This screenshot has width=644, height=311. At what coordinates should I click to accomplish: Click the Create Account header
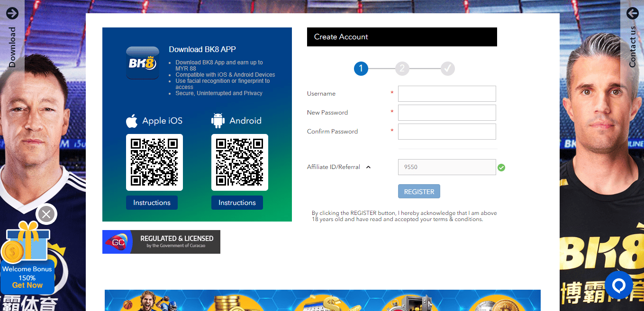pos(402,37)
